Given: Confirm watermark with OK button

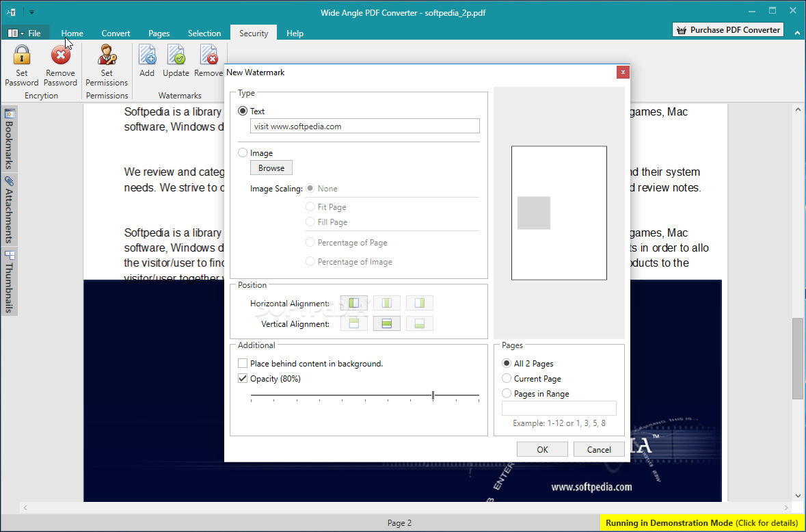Looking at the screenshot, I should click(x=542, y=449).
